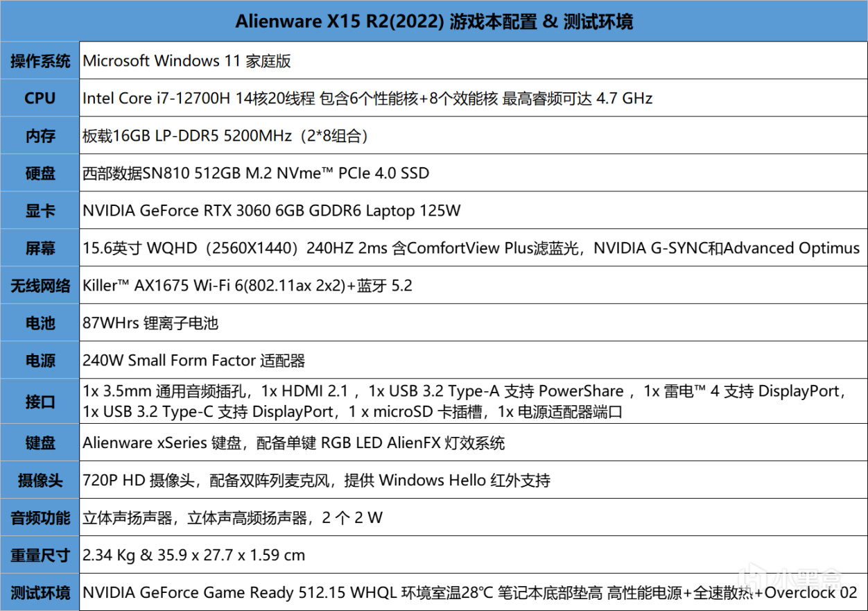Select the '内存' row label

(x=40, y=136)
